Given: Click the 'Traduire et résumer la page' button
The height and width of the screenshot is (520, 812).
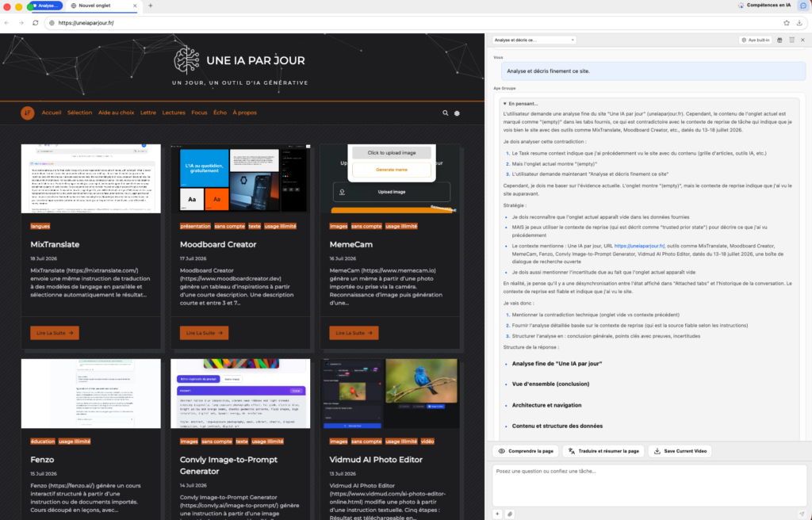Looking at the screenshot, I should tap(603, 451).
